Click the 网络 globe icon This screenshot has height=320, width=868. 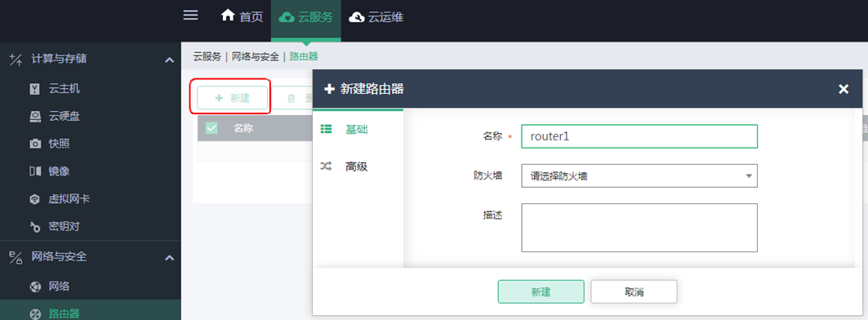35,287
